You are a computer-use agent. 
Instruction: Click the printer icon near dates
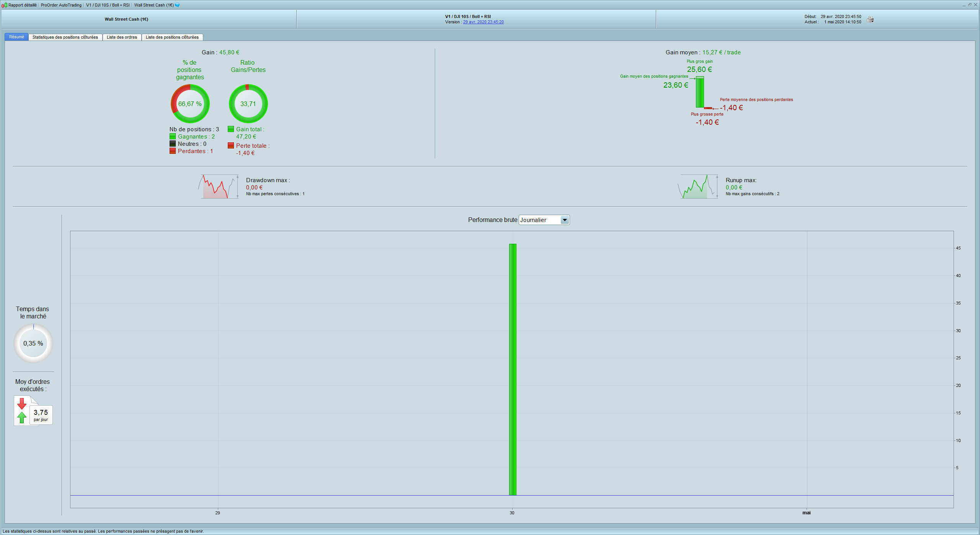click(x=870, y=20)
